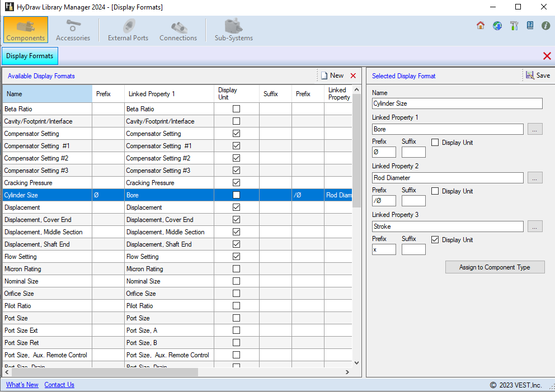Switch to the Accessories section

(x=73, y=29)
